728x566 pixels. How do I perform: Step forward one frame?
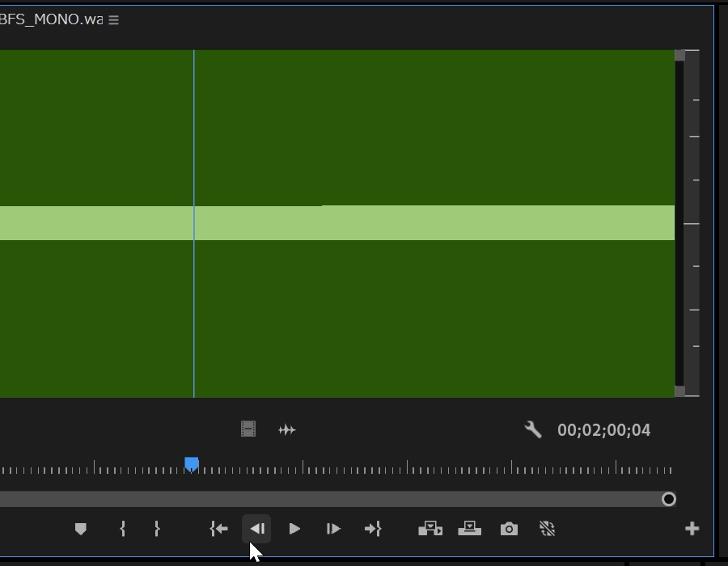click(x=333, y=529)
